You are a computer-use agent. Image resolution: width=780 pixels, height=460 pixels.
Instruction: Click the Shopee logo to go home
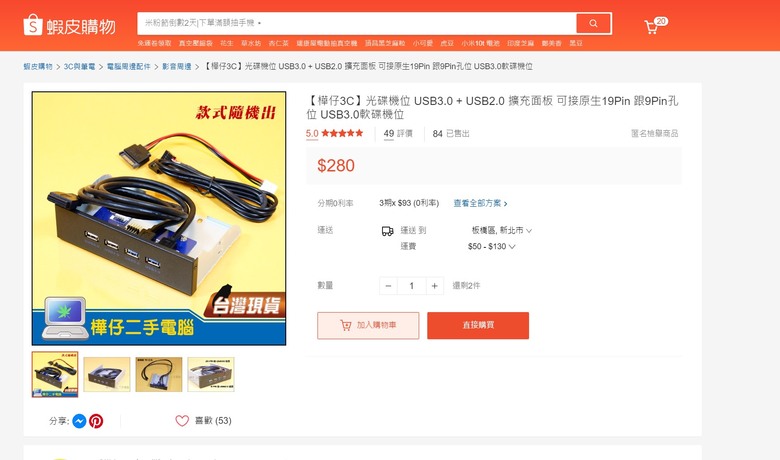pyautogui.click(x=69, y=25)
